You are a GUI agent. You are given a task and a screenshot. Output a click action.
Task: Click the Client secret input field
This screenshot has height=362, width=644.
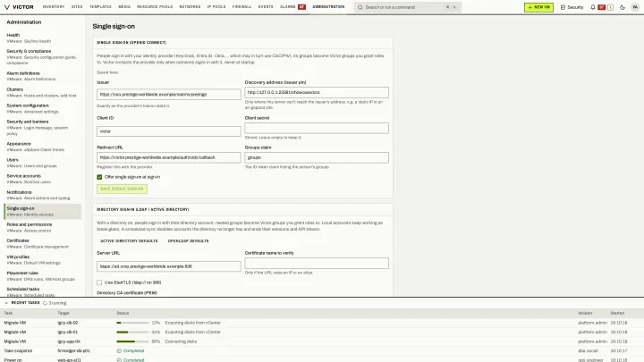[317, 128]
